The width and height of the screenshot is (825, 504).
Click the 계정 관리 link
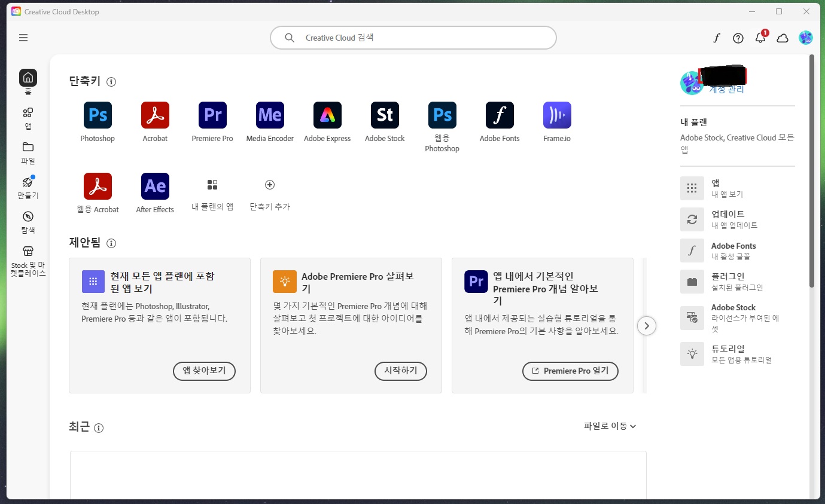(726, 89)
